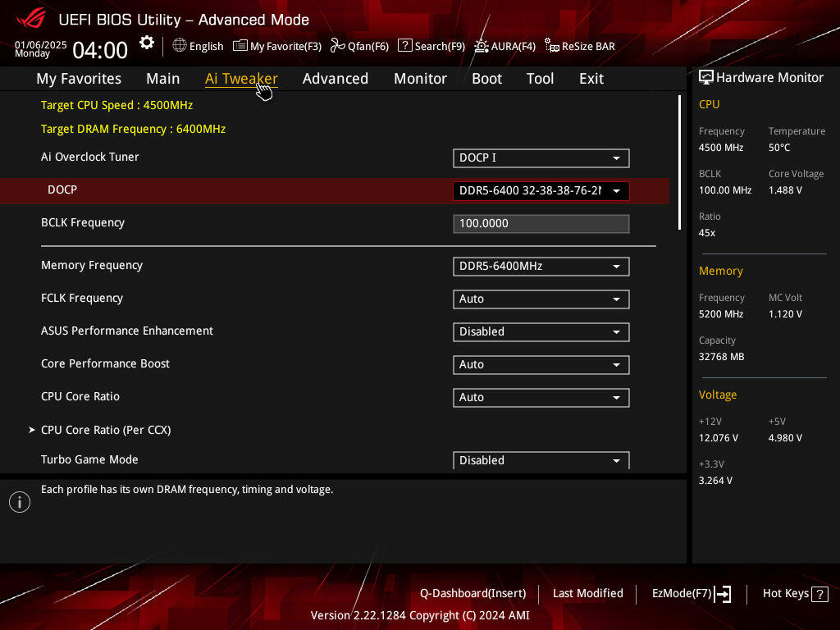This screenshot has width=840, height=630.
Task: Click the ReSize BAR icon
Action: click(x=552, y=46)
